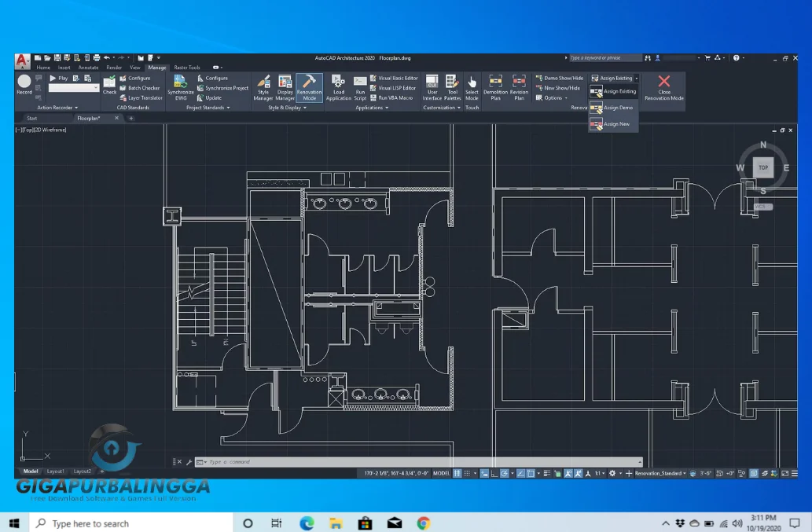Click the AutoCAD application menu logo
The width and height of the screenshot is (812, 532).
(x=22, y=61)
